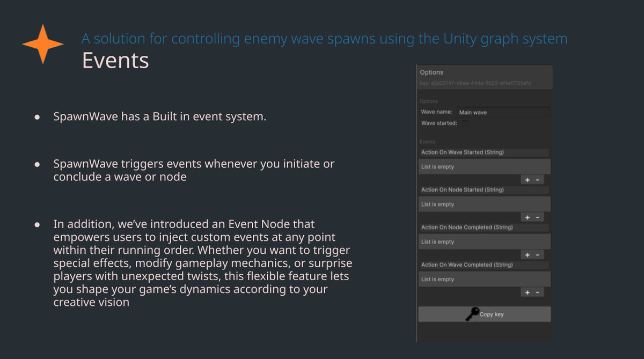The height and width of the screenshot is (359, 644).
Task: Remove entry from Action On Node Completed list
Action: click(537, 255)
